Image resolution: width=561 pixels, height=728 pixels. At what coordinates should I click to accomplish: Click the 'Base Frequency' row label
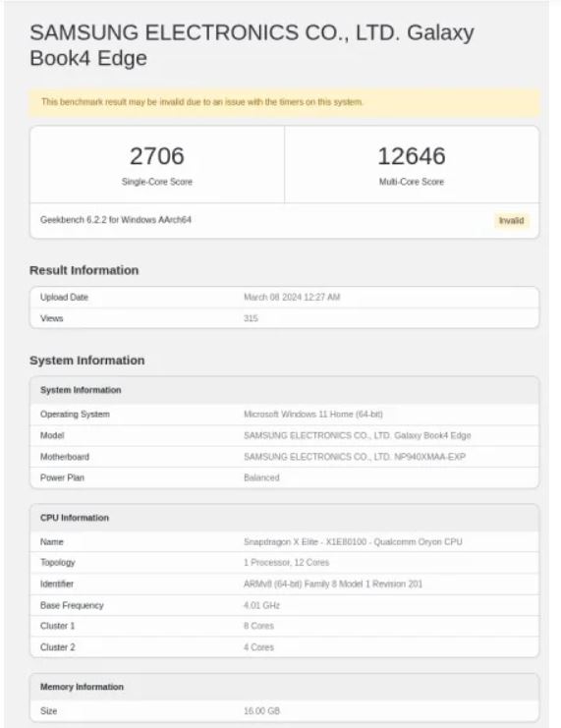(72, 605)
